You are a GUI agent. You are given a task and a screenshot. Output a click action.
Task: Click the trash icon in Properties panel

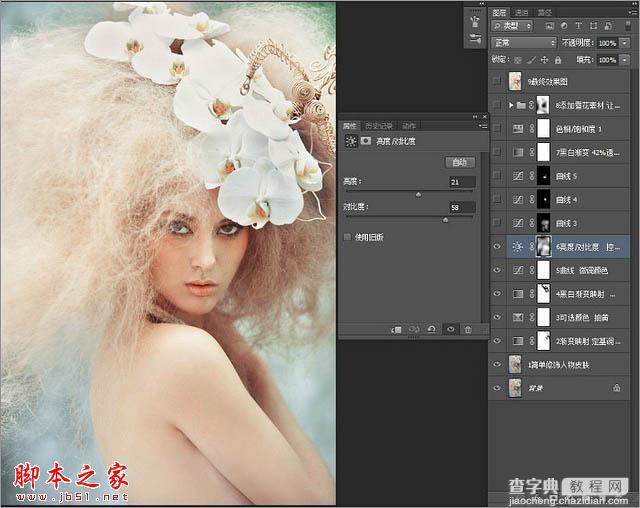(468, 330)
